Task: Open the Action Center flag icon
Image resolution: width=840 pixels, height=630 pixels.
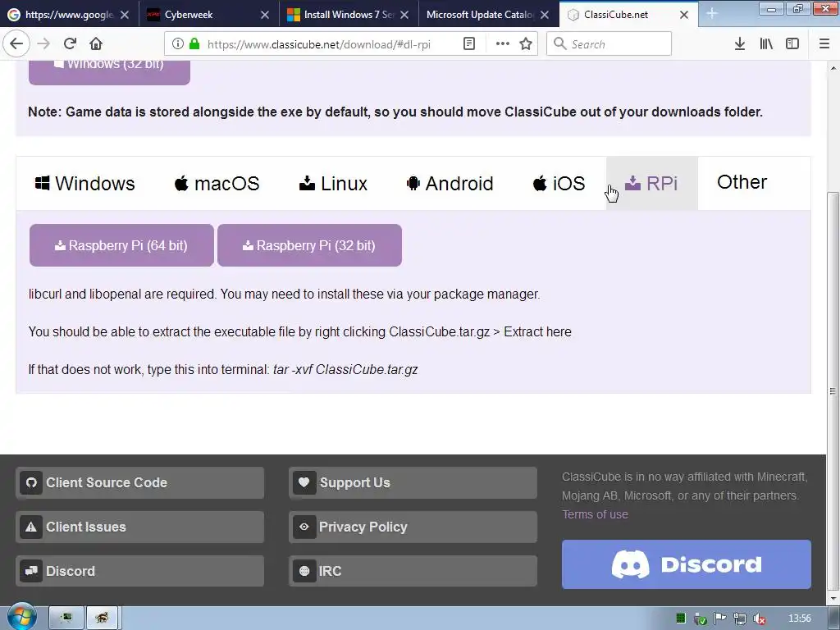Action: (x=720, y=619)
